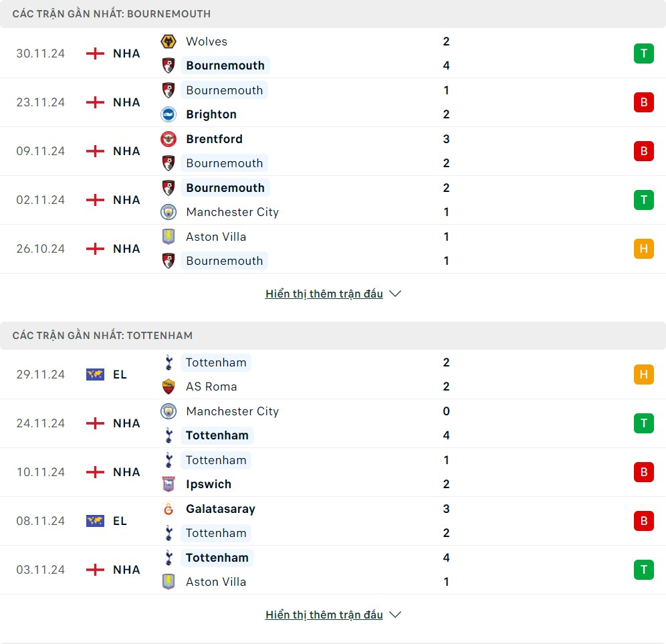This screenshot has height=644, width=666.
Task: Click the Brentford club crest icon
Action: [x=169, y=139]
